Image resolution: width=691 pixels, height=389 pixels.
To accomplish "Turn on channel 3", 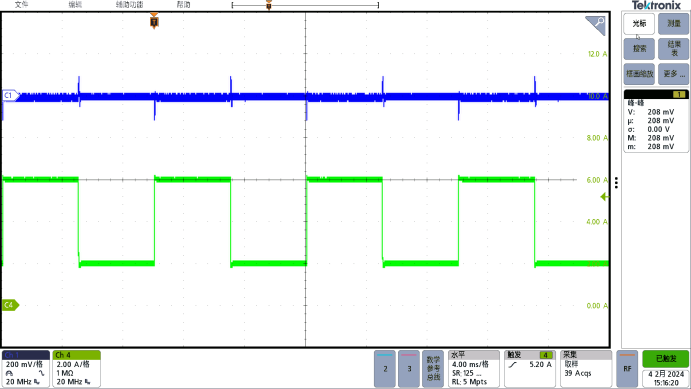I will (x=409, y=369).
